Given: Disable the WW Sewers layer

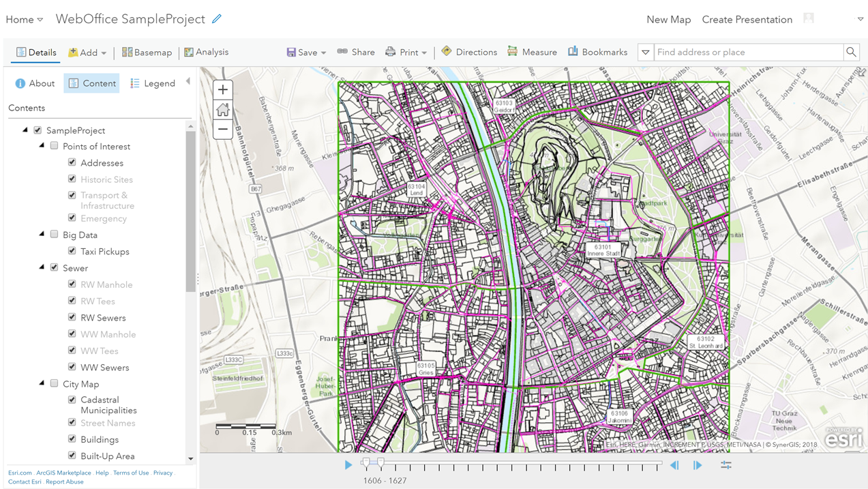Looking at the screenshot, I should pos(72,367).
